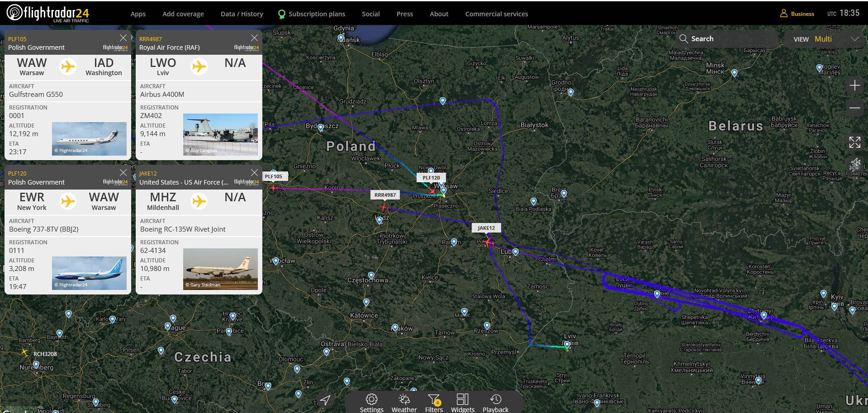Click the Kyiv airport pin

pyautogui.click(x=835, y=307)
